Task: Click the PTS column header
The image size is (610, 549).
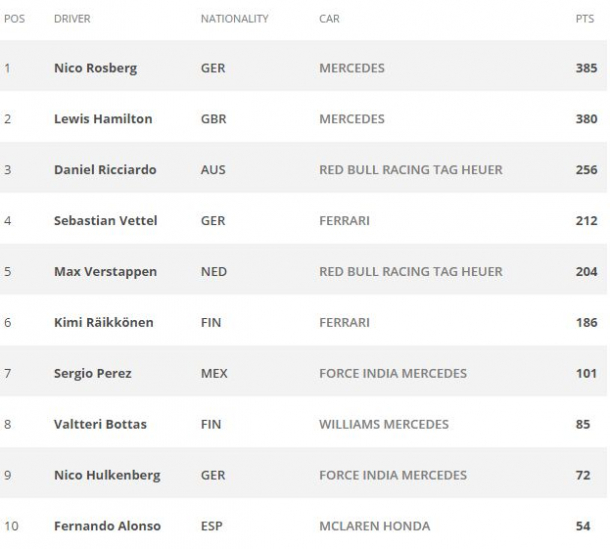Action: (587, 19)
